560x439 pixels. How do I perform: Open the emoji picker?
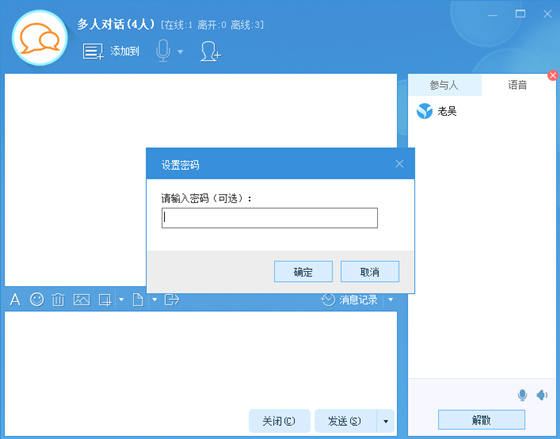click(37, 299)
